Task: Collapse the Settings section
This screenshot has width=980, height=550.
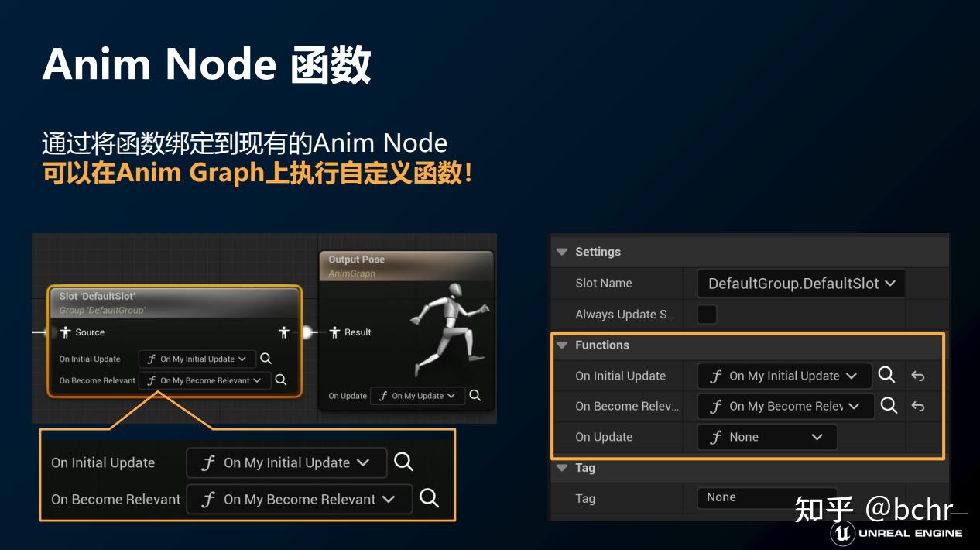Action: 561,251
